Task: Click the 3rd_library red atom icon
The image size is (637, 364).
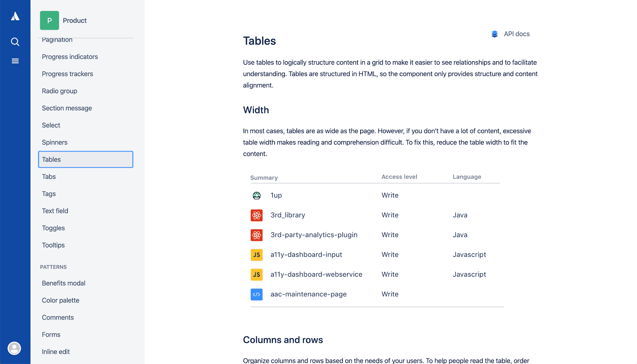Action: 257,215
